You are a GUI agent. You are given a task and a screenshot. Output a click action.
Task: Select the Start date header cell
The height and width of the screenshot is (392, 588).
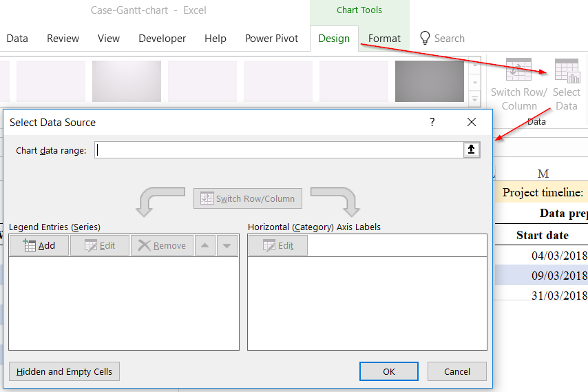point(543,235)
